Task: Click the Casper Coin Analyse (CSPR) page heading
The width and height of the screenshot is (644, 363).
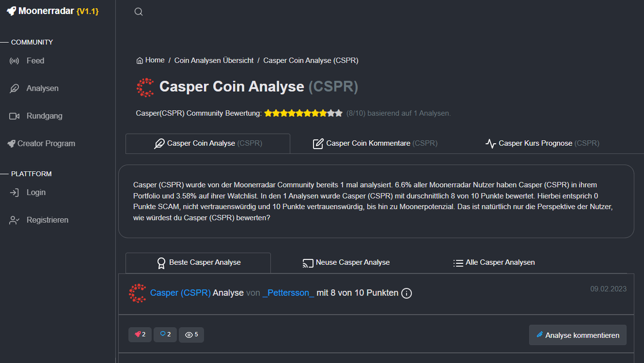Action: pos(259,87)
